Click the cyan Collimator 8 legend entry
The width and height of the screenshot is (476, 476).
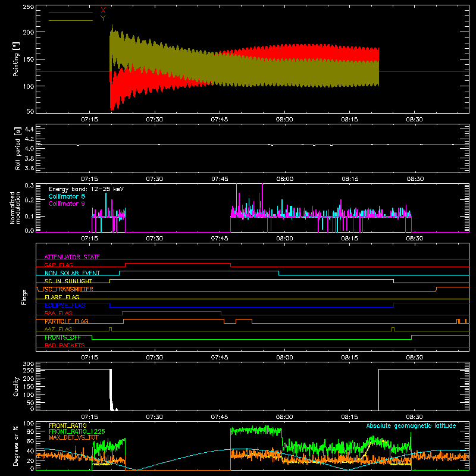67,196
